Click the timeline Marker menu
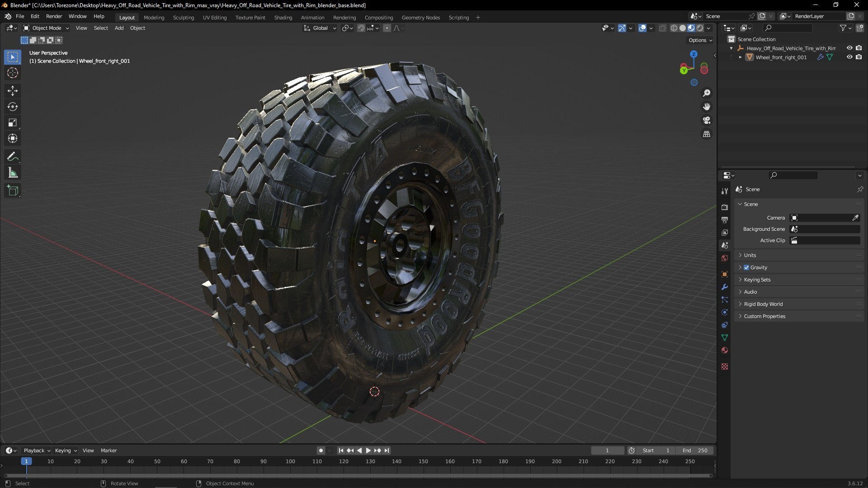This screenshot has width=868, height=488. pos(108,450)
